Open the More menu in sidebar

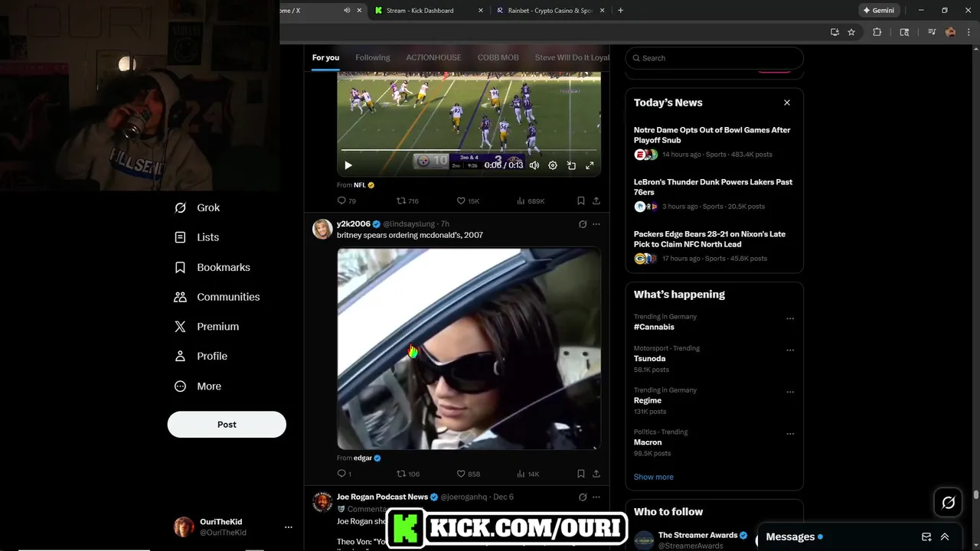[198, 386]
